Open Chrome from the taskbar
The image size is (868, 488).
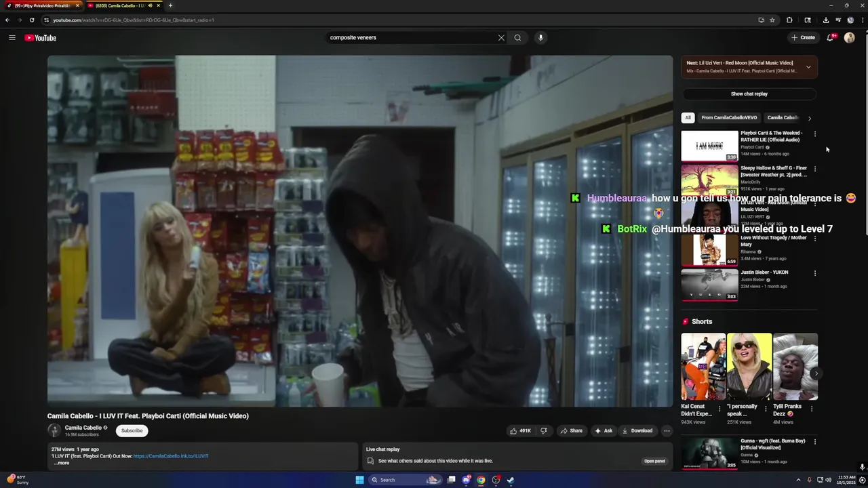coord(481,480)
